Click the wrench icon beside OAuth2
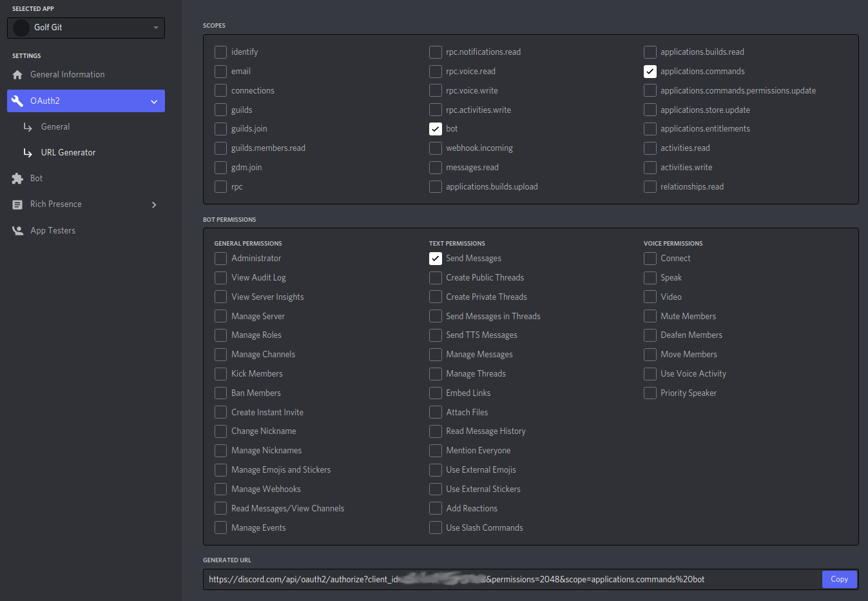868x601 pixels. point(17,101)
